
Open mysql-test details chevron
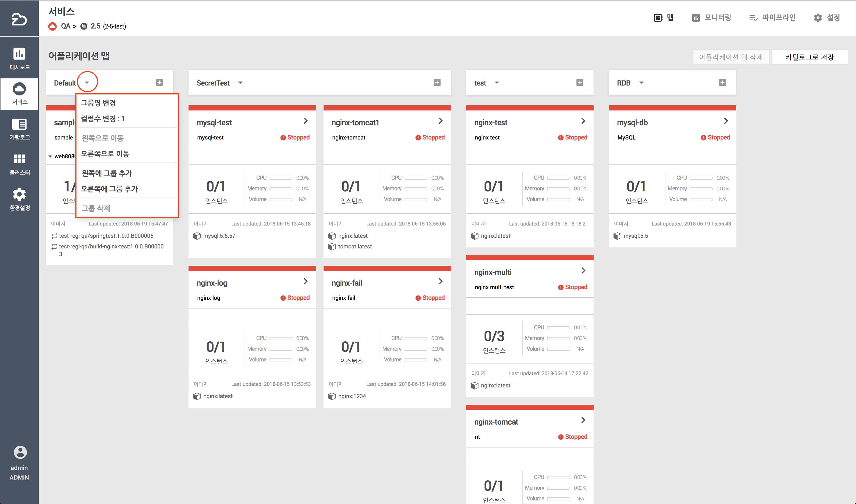point(305,121)
